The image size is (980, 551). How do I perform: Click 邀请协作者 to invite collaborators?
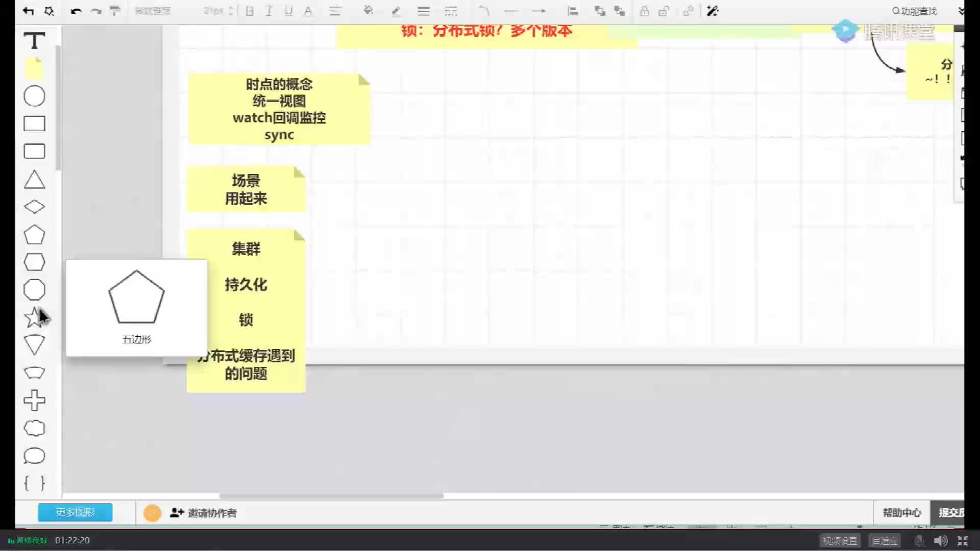[x=203, y=513]
